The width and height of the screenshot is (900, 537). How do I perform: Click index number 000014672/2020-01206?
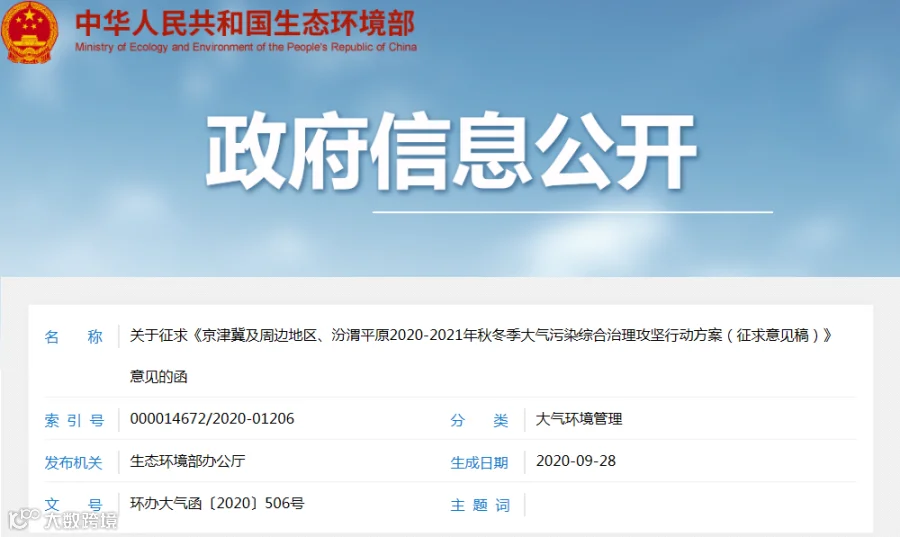[x=212, y=419]
